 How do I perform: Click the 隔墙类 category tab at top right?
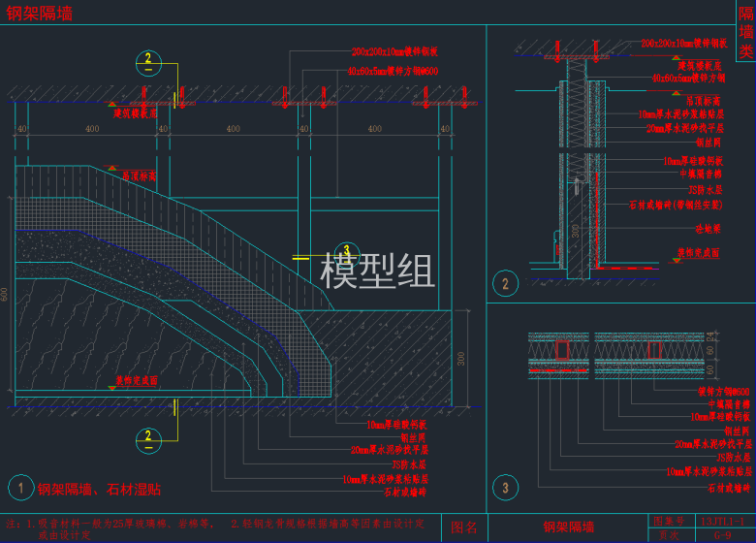[x=745, y=31]
